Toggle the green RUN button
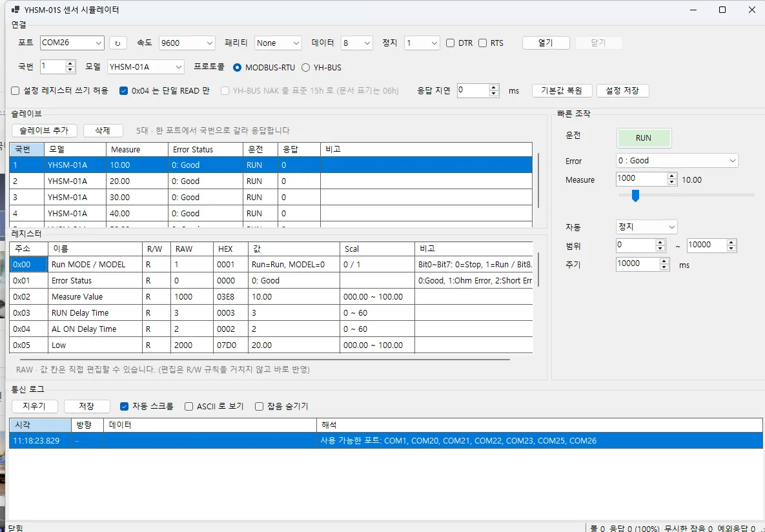765x532 pixels. click(x=644, y=138)
